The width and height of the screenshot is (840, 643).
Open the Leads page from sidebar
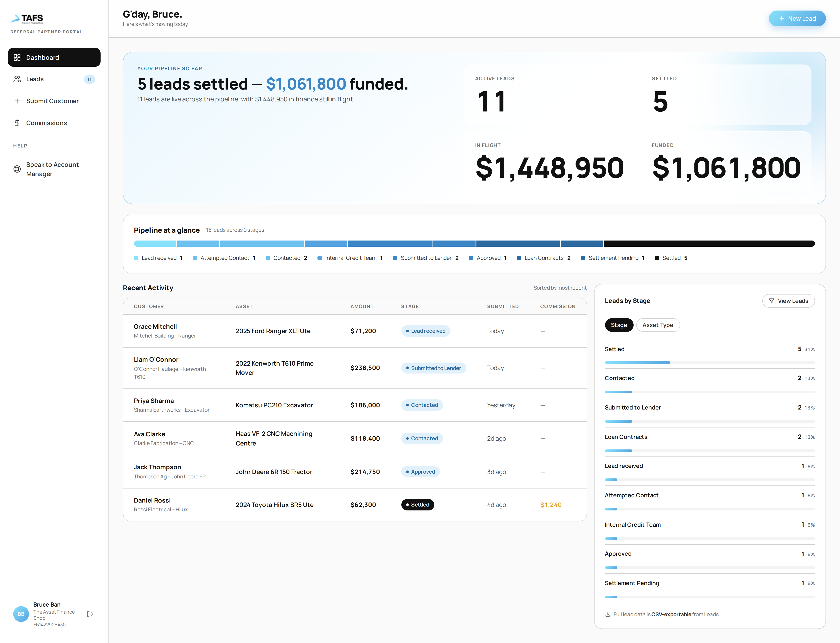pos(54,79)
